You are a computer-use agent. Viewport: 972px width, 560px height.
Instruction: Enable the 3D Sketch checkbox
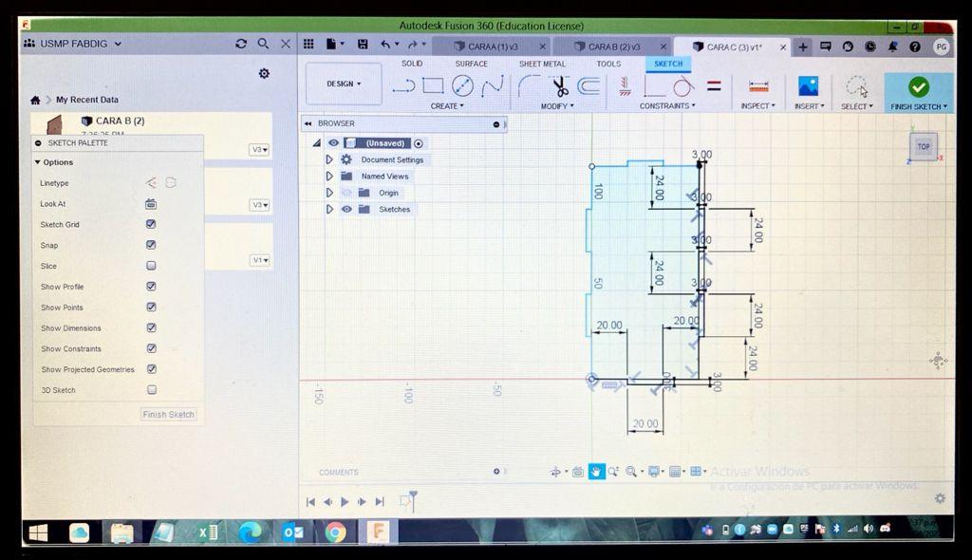click(151, 389)
